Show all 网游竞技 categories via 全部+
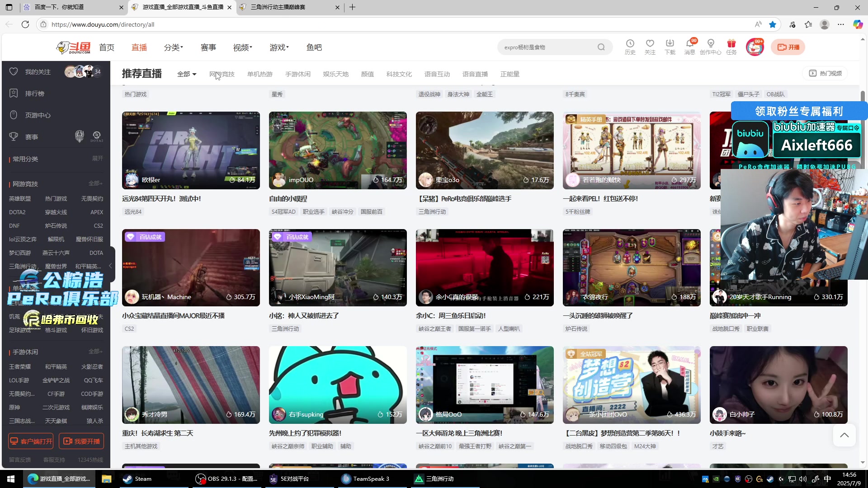Viewport: 868px width, 488px height. (x=95, y=183)
